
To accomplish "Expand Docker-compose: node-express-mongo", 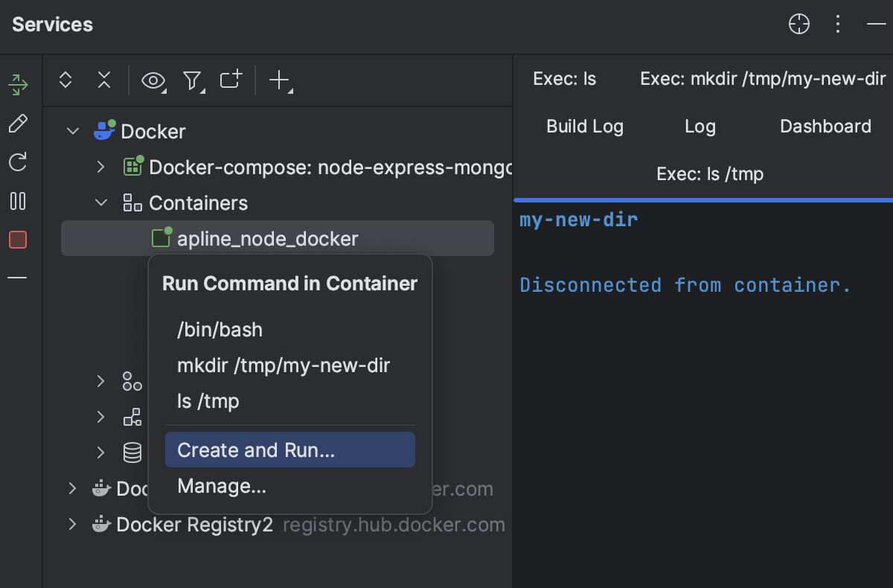I will (x=101, y=167).
